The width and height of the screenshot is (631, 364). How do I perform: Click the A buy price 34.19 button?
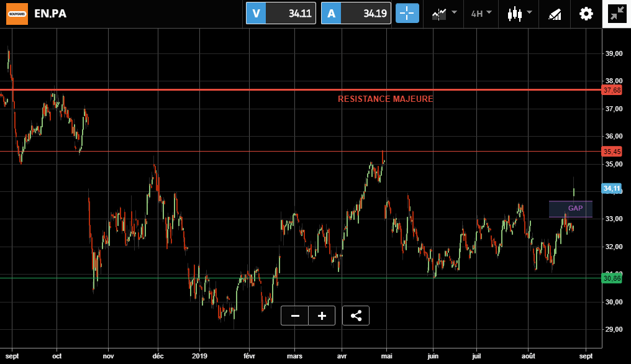(356, 13)
